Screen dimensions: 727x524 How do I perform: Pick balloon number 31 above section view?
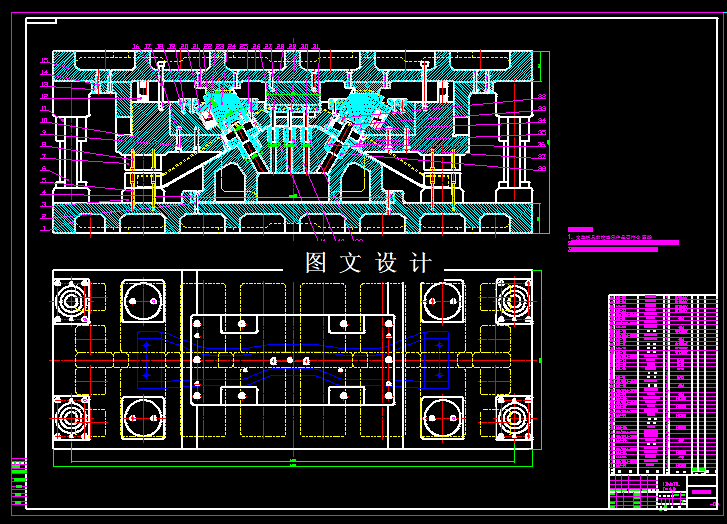click(x=316, y=46)
